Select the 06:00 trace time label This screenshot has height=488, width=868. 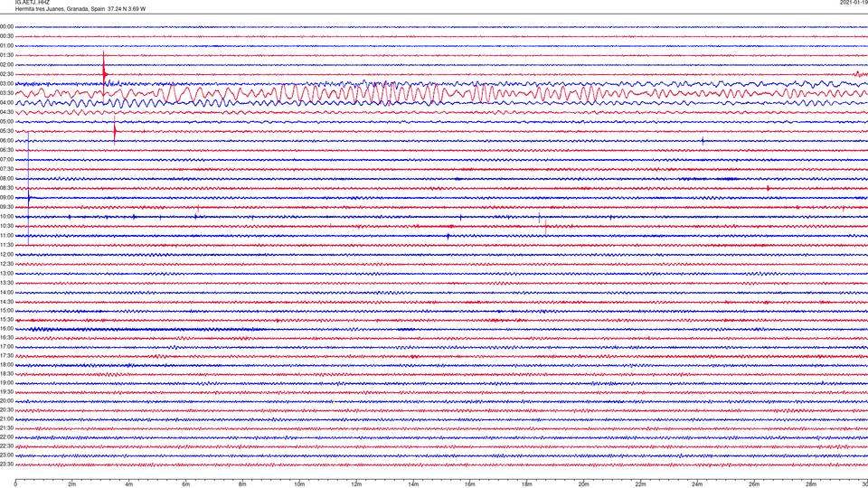[x=6, y=141]
